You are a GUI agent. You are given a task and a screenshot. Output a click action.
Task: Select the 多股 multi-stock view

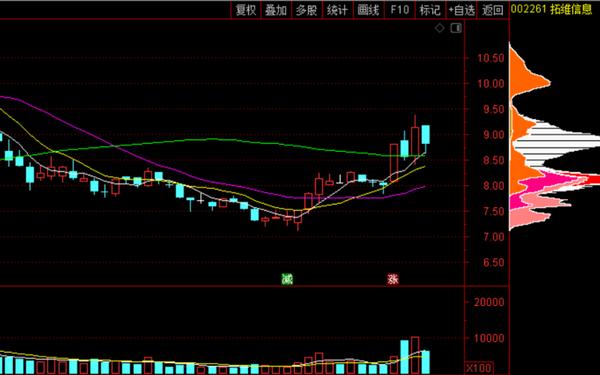(x=307, y=10)
